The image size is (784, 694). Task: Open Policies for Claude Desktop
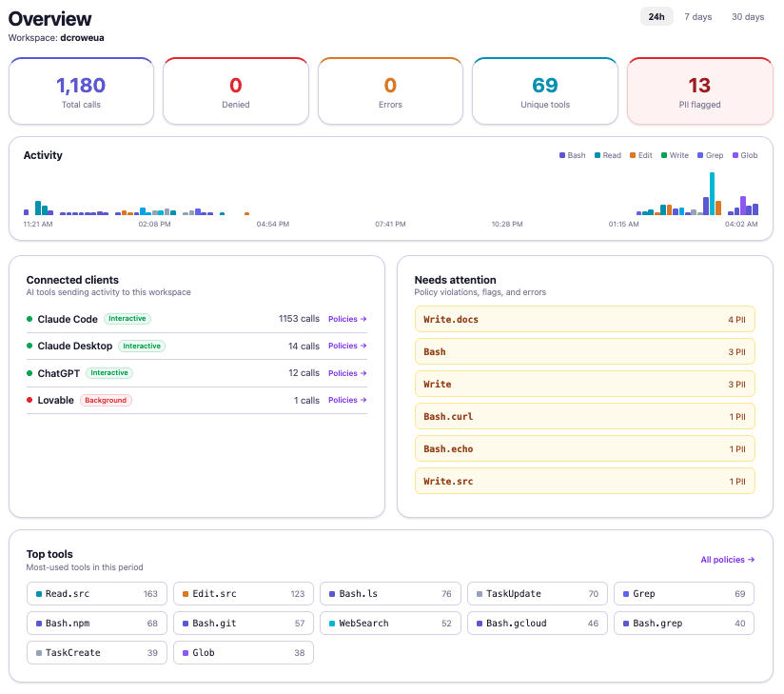pos(347,346)
